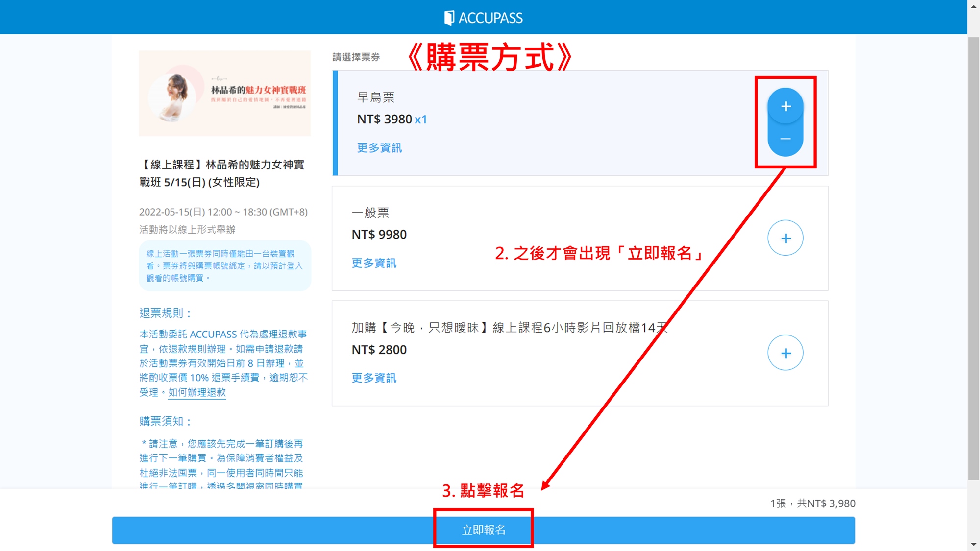Click the scrollbar down arrow
The image size is (980, 551).
[973, 544]
